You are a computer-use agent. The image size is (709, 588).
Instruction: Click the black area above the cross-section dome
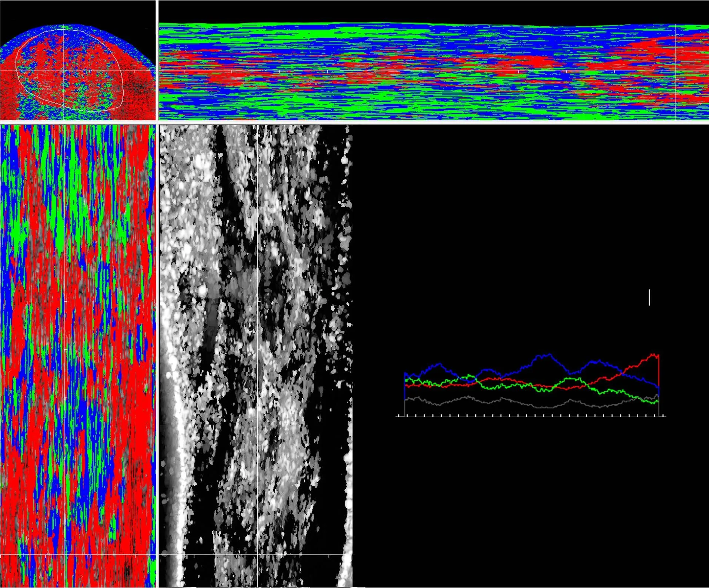click(x=74, y=11)
